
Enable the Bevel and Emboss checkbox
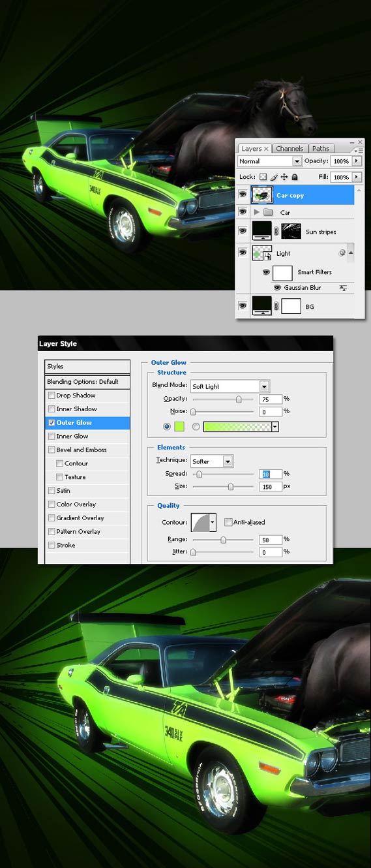(x=52, y=450)
